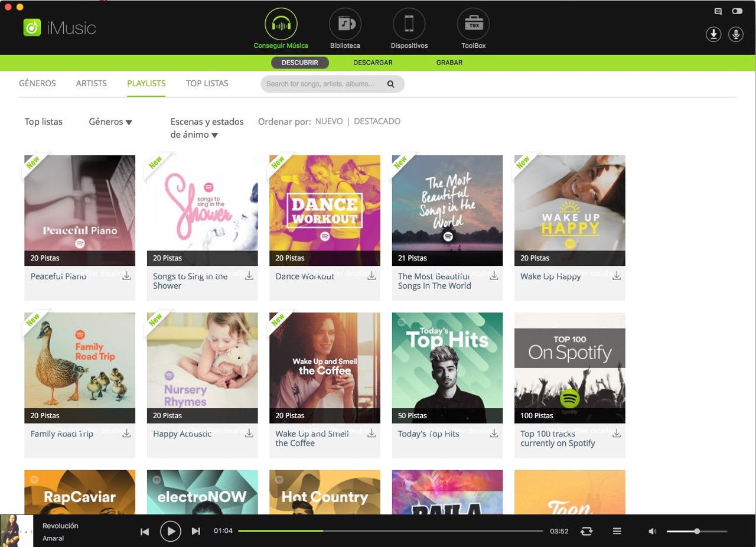The height and width of the screenshot is (547, 756).
Task: Open the ToolBox icon
Action: (474, 24)
